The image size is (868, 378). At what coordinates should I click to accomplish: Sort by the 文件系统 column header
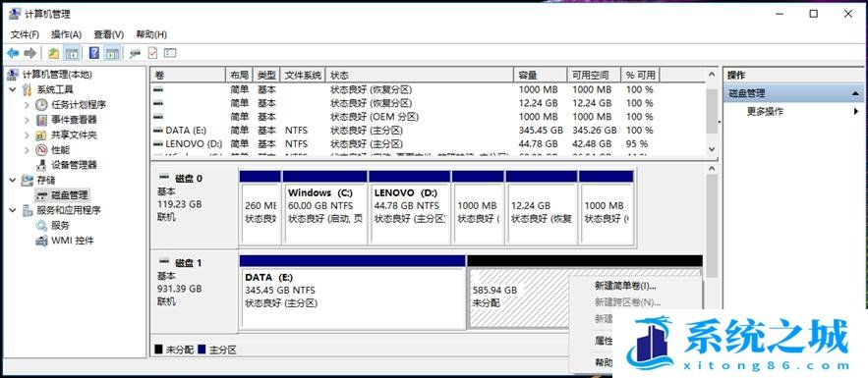[303, 76]
